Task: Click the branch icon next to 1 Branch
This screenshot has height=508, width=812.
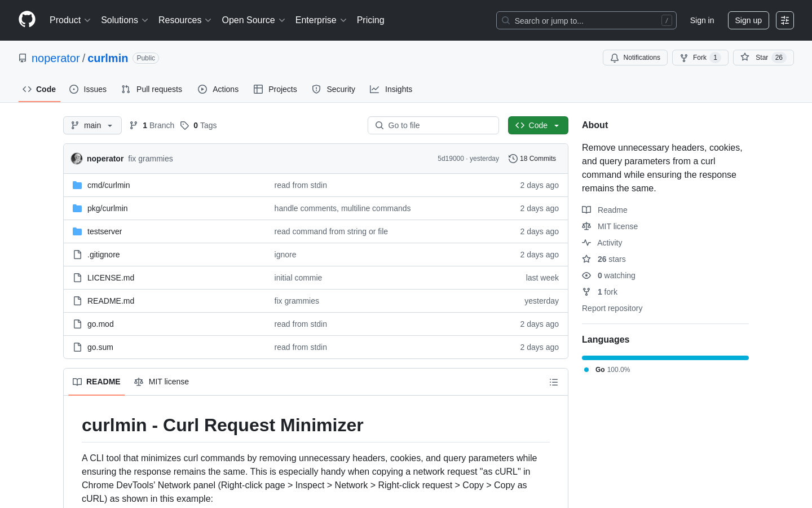Action: coord(134,125)
